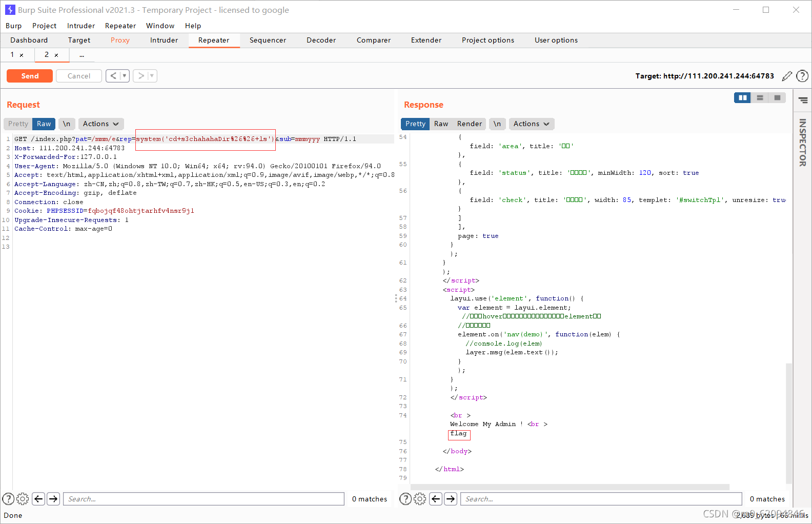Switch to the Dashboard tab
This screenshot has width=812, height=524.
tap(29, 40)
